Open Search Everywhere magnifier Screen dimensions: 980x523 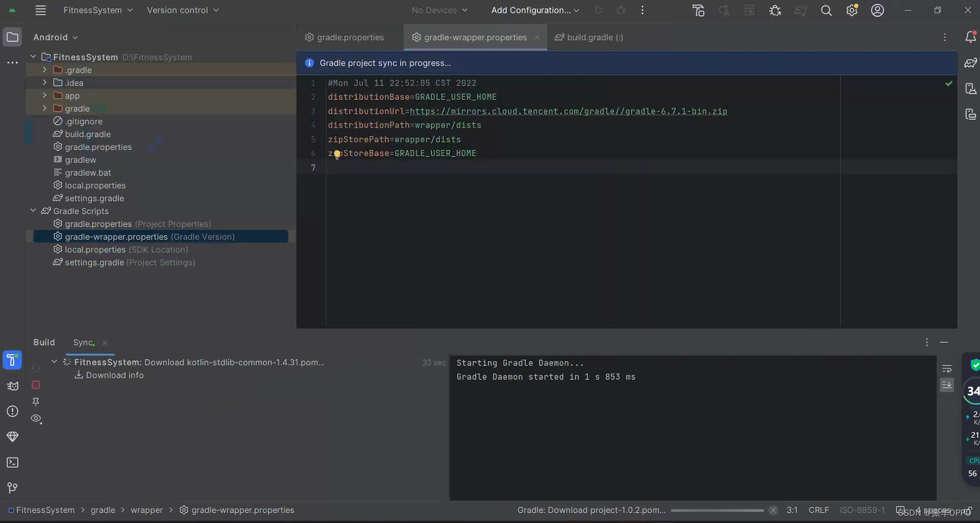(826, 10)
